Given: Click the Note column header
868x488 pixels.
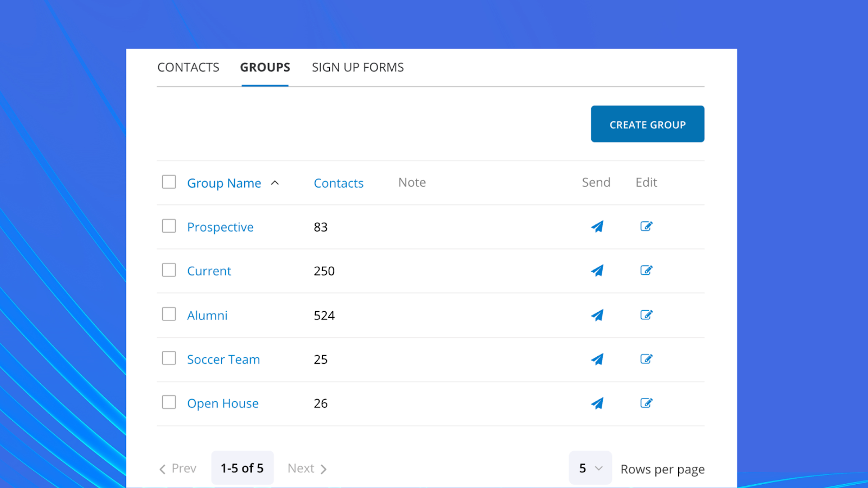Looking at the screenshot, I should coord(412,183).
